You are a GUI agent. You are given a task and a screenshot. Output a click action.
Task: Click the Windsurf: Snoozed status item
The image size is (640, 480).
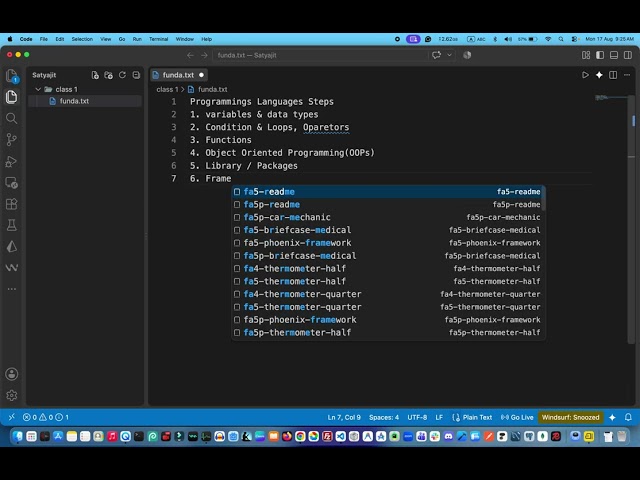coord(571,417)
